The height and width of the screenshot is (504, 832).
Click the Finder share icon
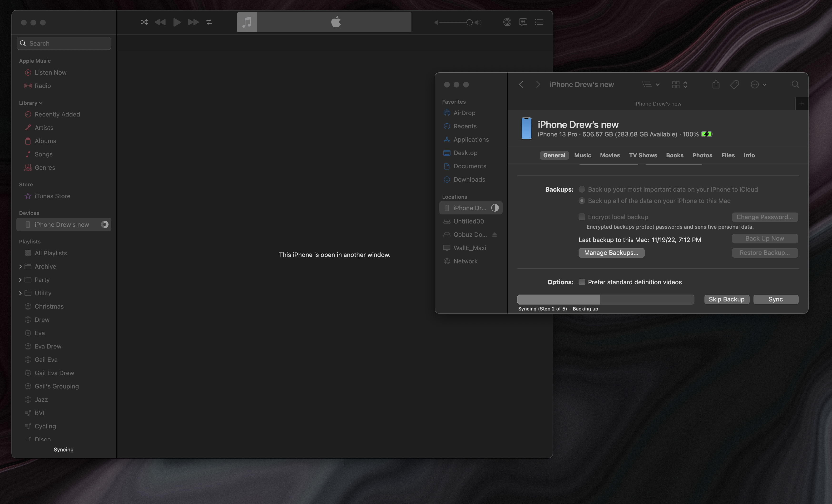716,84
